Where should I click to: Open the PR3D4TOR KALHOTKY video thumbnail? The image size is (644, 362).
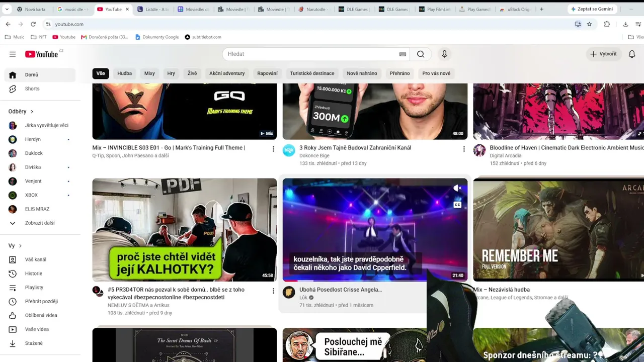coord(185,230)
